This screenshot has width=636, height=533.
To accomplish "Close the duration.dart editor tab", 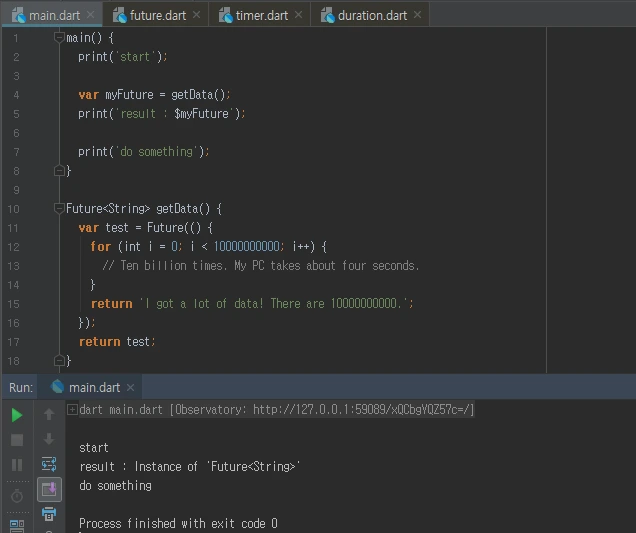I will [x=417, y=15].
